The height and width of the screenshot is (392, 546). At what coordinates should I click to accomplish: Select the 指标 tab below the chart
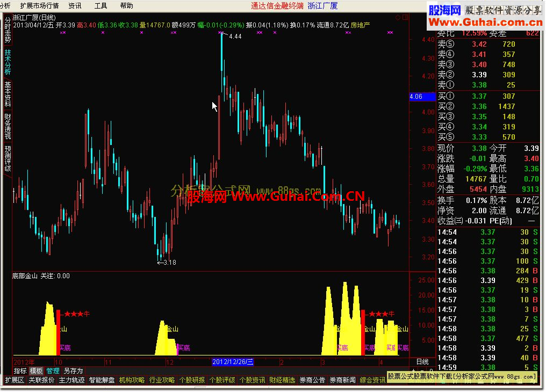click(x=20, y=371)
